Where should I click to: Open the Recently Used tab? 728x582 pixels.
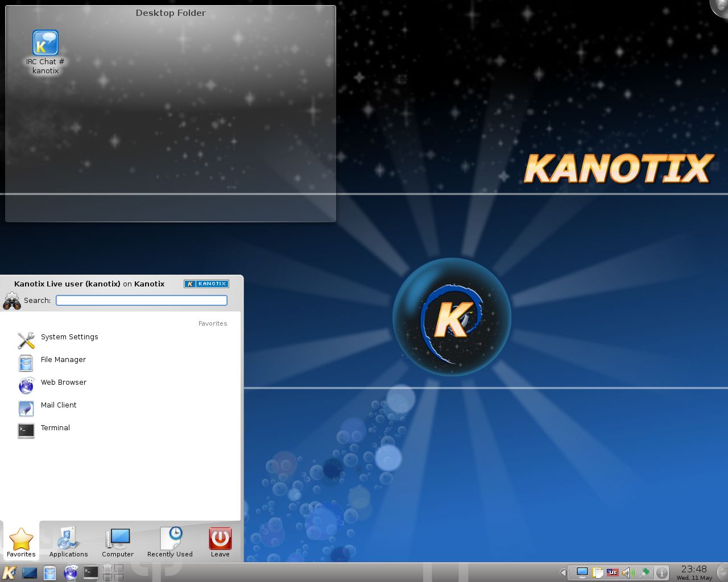click(x=169, y=542)
